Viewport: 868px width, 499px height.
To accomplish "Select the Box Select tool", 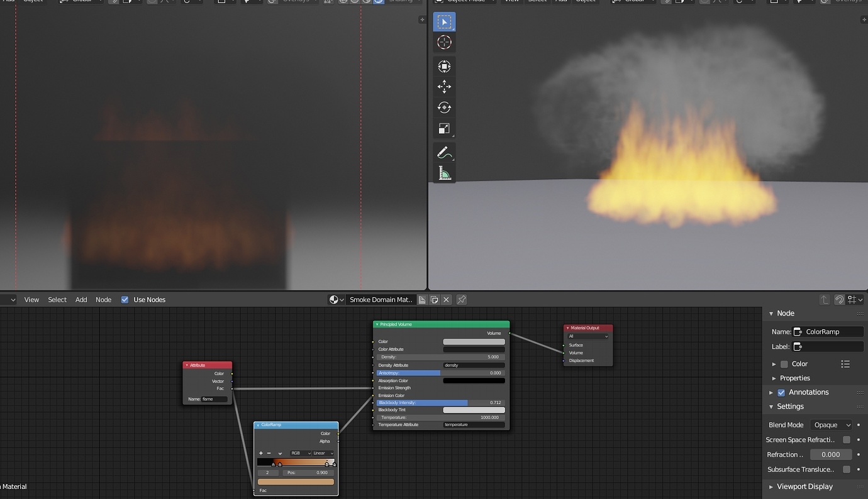I will click(x=445, y=21).
